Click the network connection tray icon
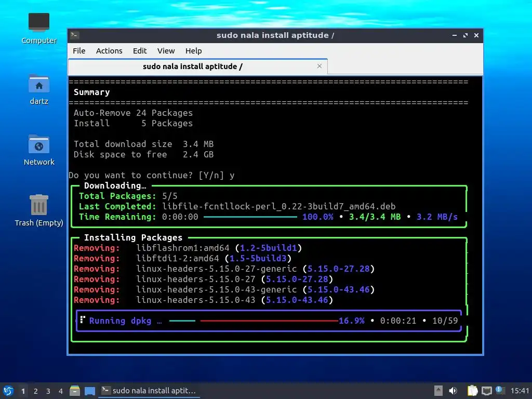Viewport: 532px width, 399px height. coord(486,391)
